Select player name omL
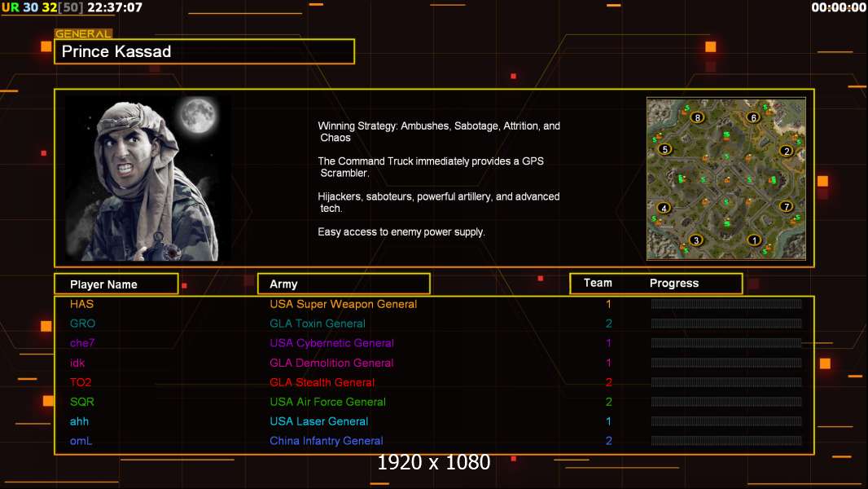Viewport: 868px width, 489px height. (81, 441)
